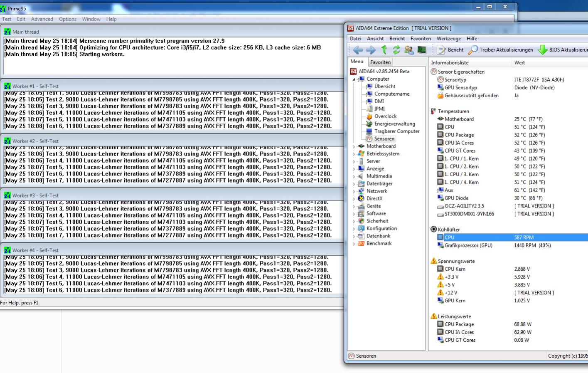Expand the Betriebssystem tree node
This screenshot has width=588, height=373.
[x=354, y=154]
